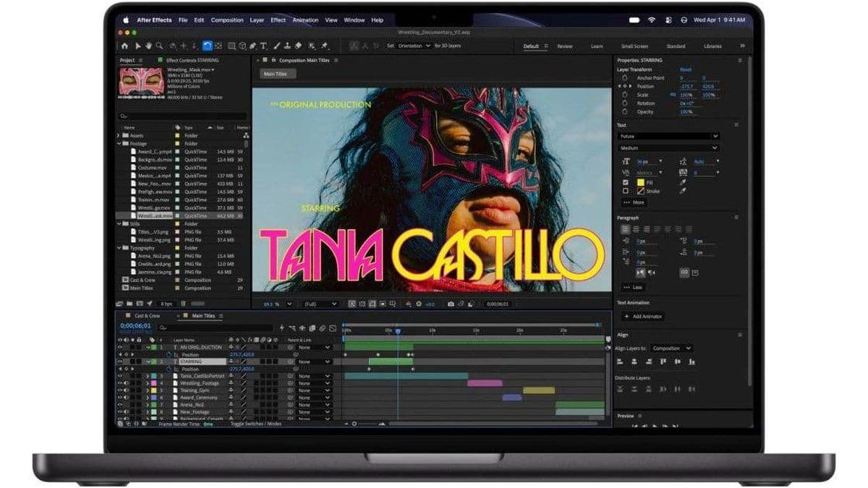This screenshot has height=488, width=868.
Task: Open the Animation menu
Action: point(305,20)
